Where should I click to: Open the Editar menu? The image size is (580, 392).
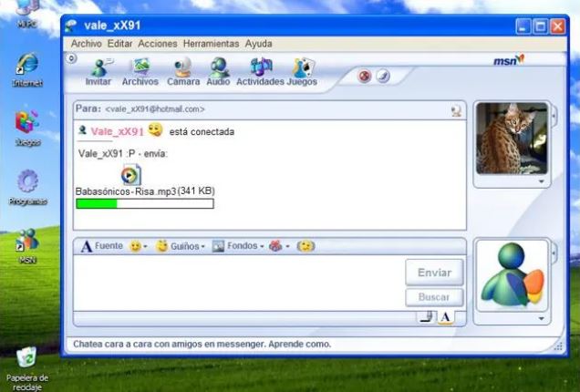[x=119, y=44]
